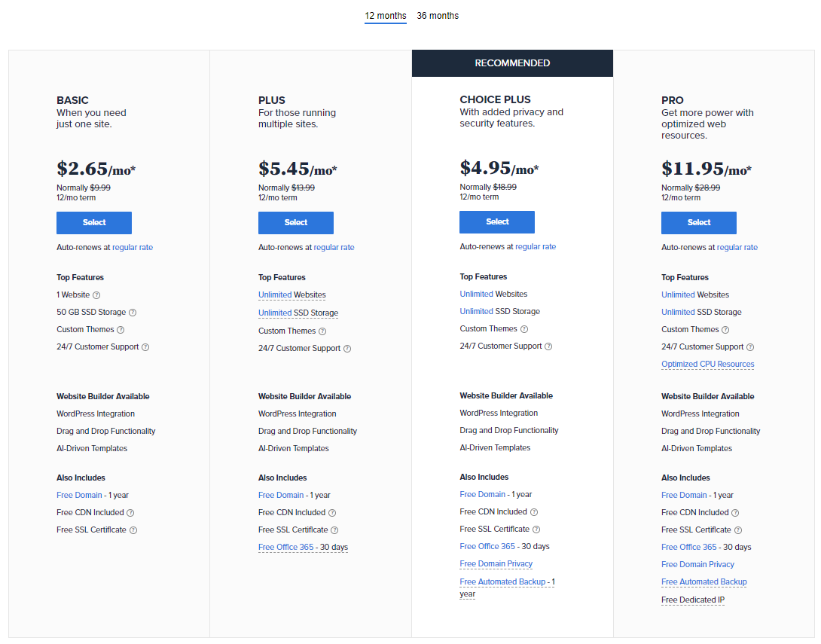Screen dimensions: 821x644
Task: Open Free Automated Backup link in Pro plan
Action: point(704,581)
